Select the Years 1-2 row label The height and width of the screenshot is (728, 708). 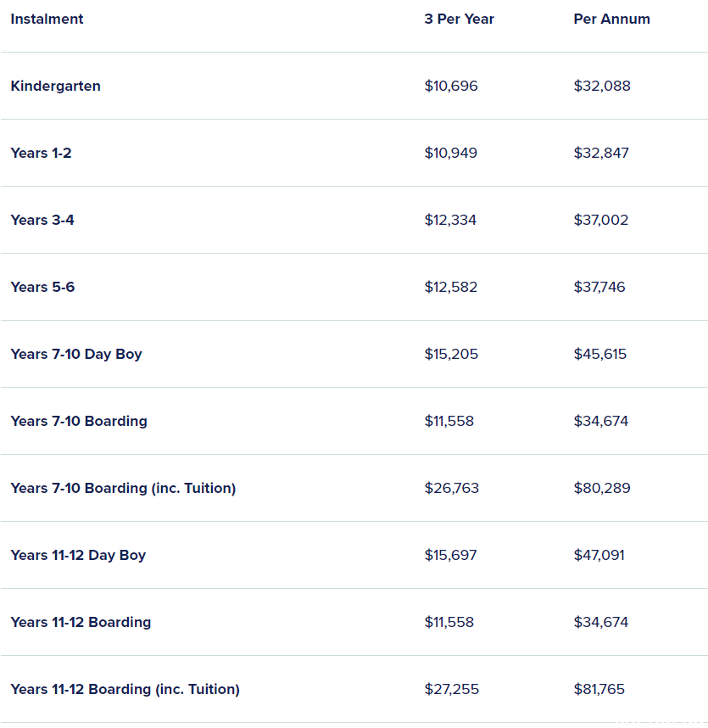click(41, 153)
